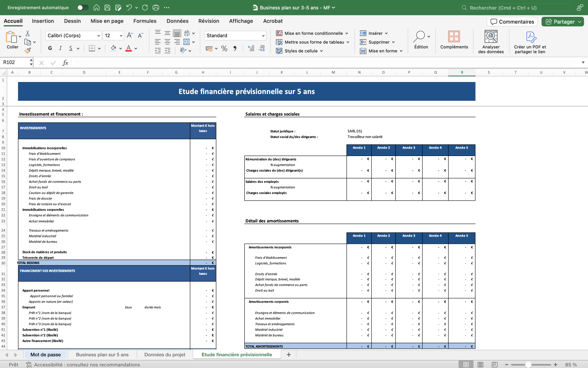Open the font size 12 dropdown
The height and width of the screenshot is (368, 588).
pos(121,36)
